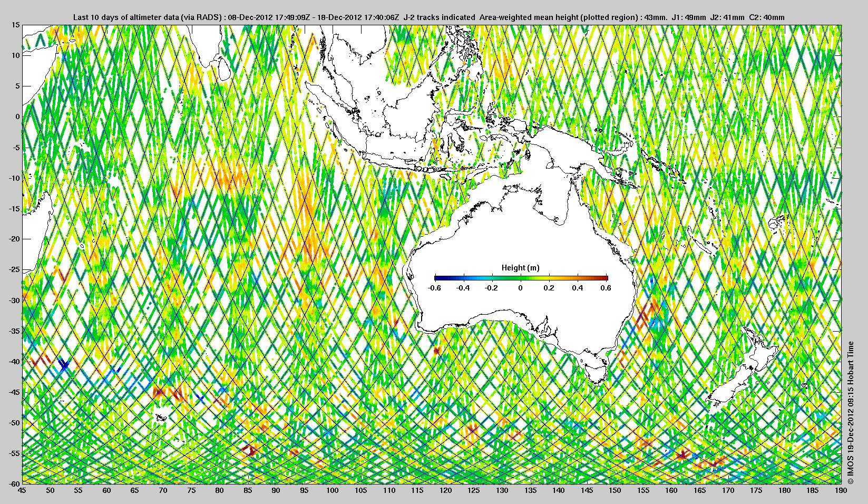Screen dimensions: 868x504
Task: Select the "J2: 41mm" value in title
Action: point(728,17)
